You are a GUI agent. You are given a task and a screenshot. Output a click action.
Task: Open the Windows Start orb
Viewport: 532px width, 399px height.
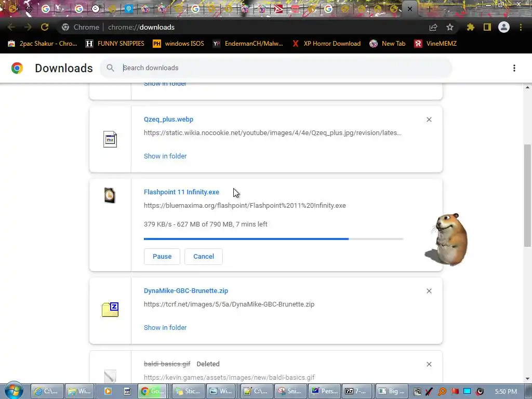14,390
